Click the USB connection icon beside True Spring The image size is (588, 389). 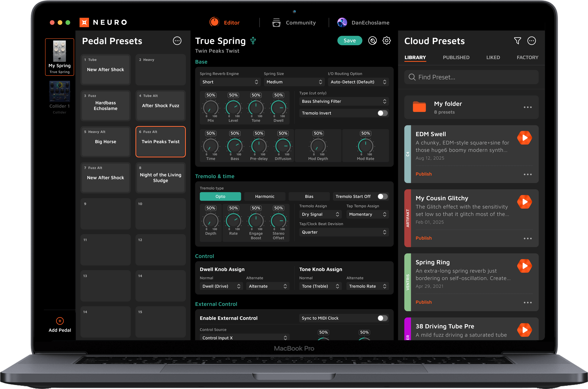pyautogui.click(x=253, y=41)
